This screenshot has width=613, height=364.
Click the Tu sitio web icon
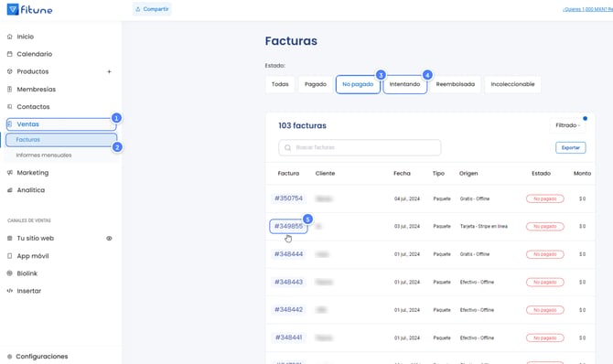(10, 238)
